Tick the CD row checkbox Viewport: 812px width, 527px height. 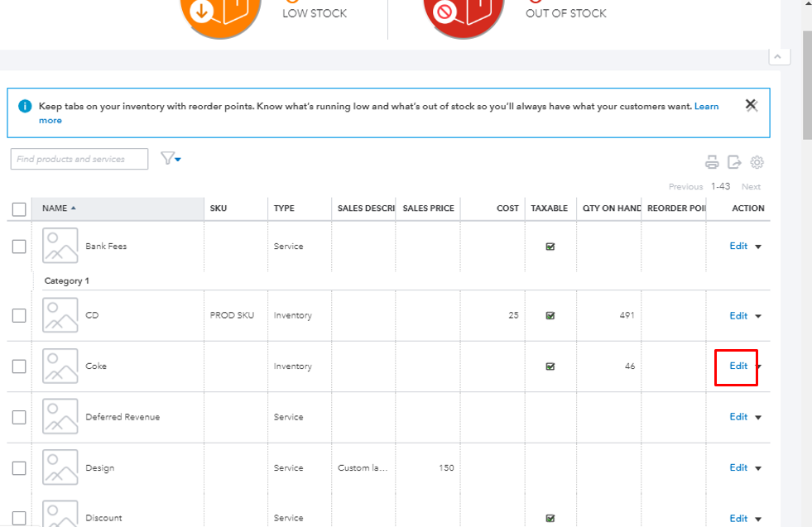click(19, 315)
